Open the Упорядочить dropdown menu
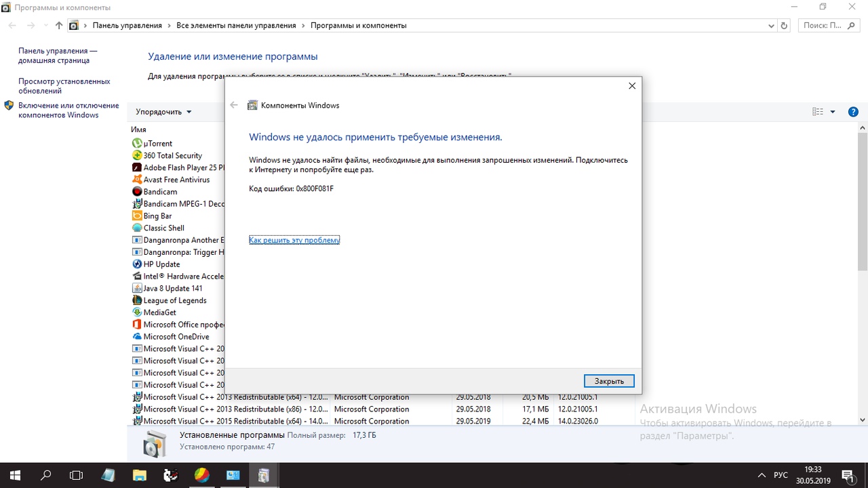Viewport: 868px width, 488px height. 163,112
